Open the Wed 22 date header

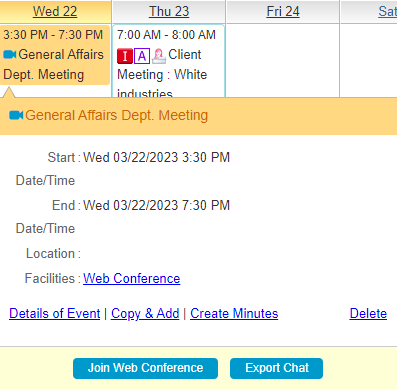click(55, 12)
